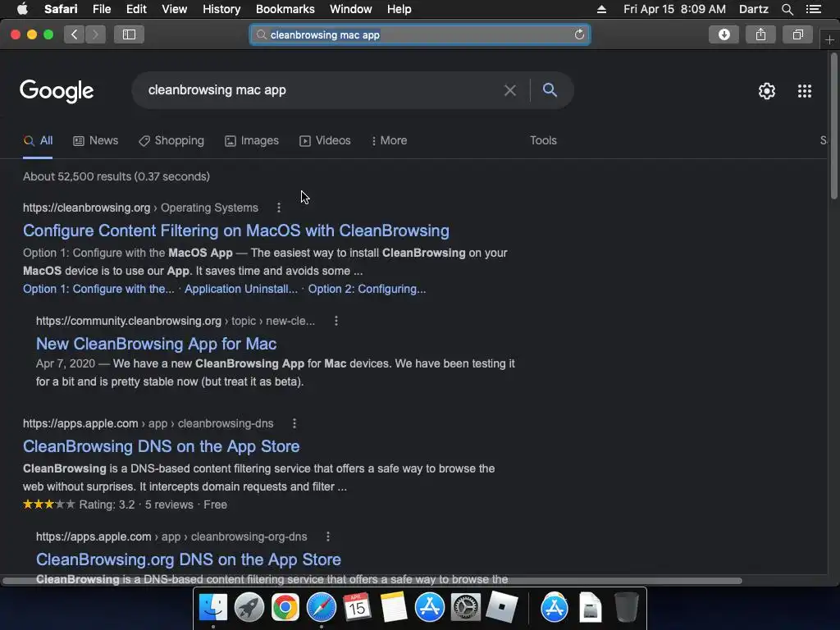Select the All results tab

click(38, 141)
